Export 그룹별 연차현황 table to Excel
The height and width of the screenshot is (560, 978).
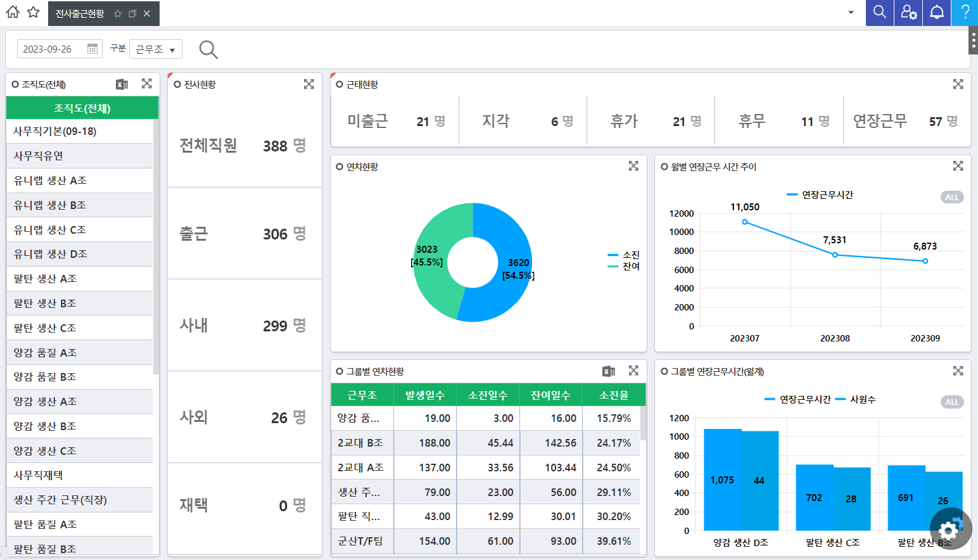609,371
